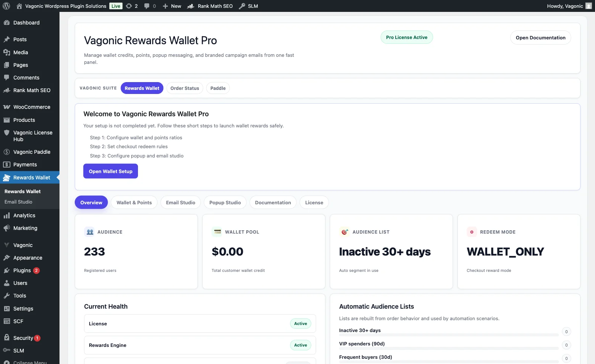
Task: Select the Overview tab
Action: [x=91, y=202]
